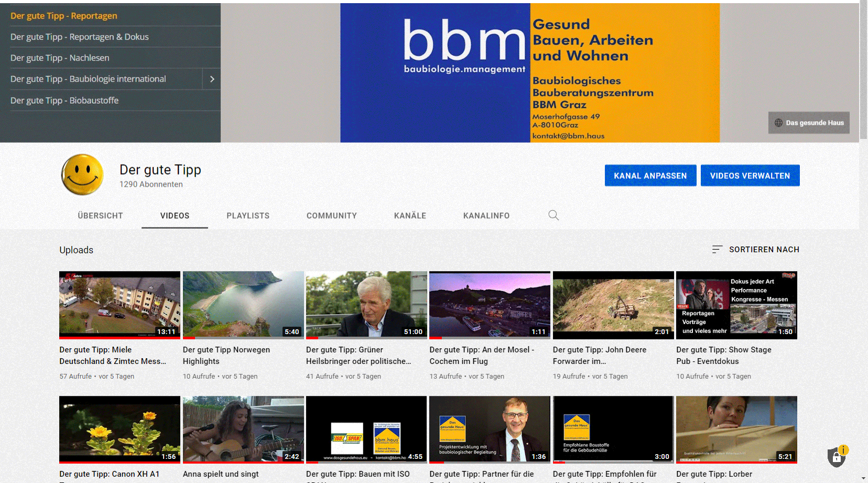Open the Miele Deutschland video thumbnail
Image resolution: width=868 pixels, height=483 pixels.
[x=120, y=305]
